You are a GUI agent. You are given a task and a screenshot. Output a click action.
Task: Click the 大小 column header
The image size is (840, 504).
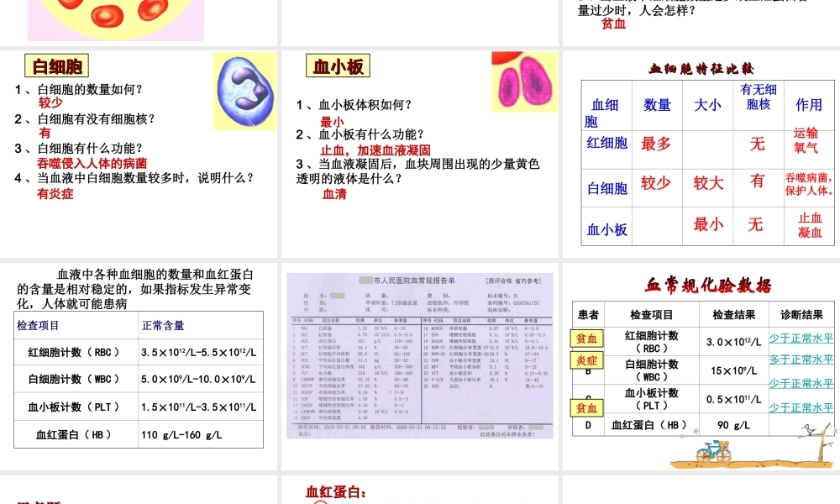coord(707,105)
